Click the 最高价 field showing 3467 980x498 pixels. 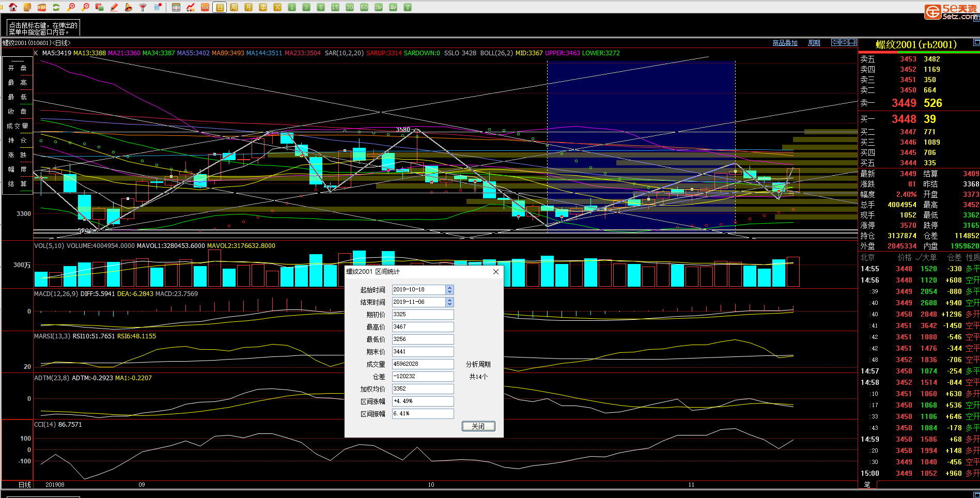click(423, 327)
